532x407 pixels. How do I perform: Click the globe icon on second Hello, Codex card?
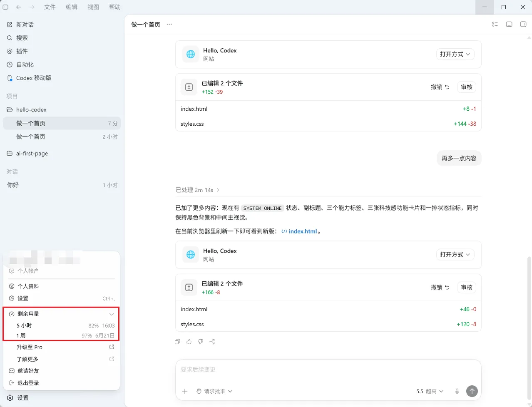pos(191,254)
